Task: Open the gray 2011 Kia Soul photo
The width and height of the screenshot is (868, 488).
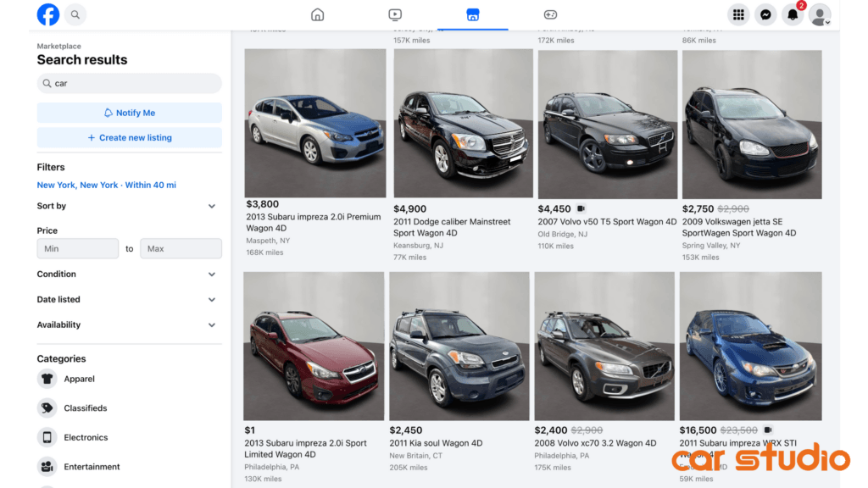Action: coord(459,346)
